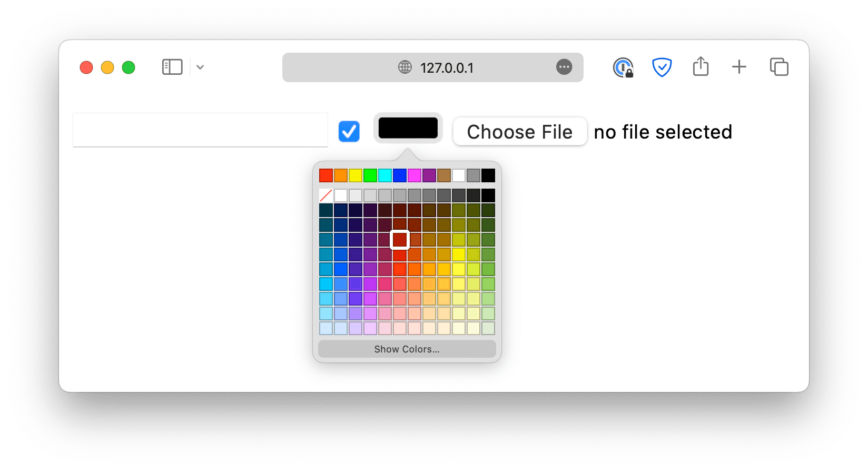Choose the cyan swatch in top row

tap(385, 175)
